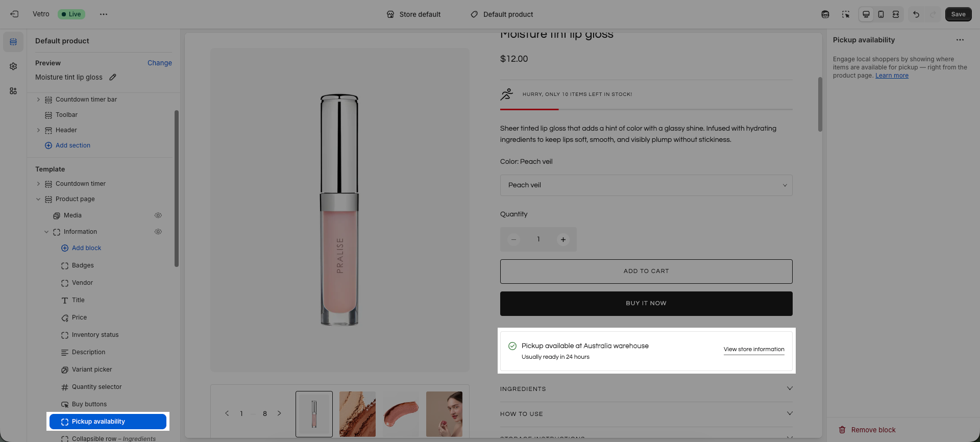Image resolution: width=980 pixels, height=442 pixels.
Task: Select the lip gloss swatch smear thumbnail
Action: [x=401, y=414]
